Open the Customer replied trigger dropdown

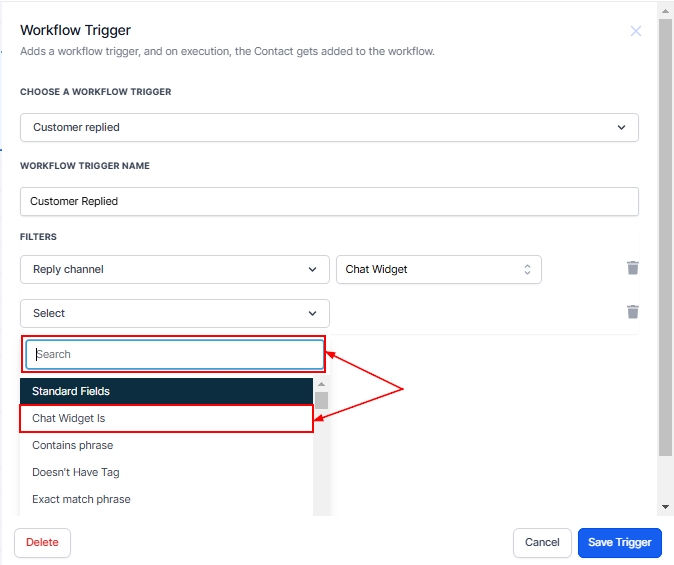pyautogui.click(x=329, y=128)
